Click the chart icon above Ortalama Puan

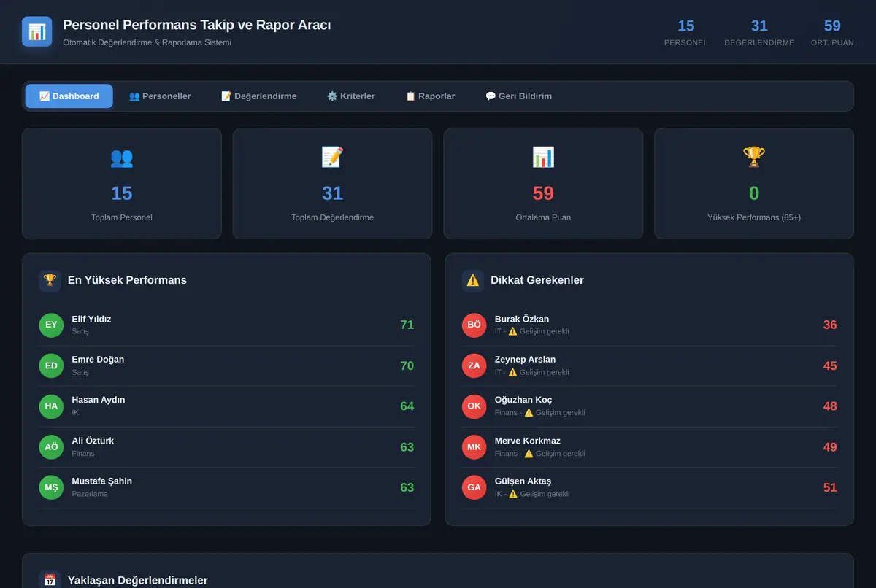pos(543,157)
